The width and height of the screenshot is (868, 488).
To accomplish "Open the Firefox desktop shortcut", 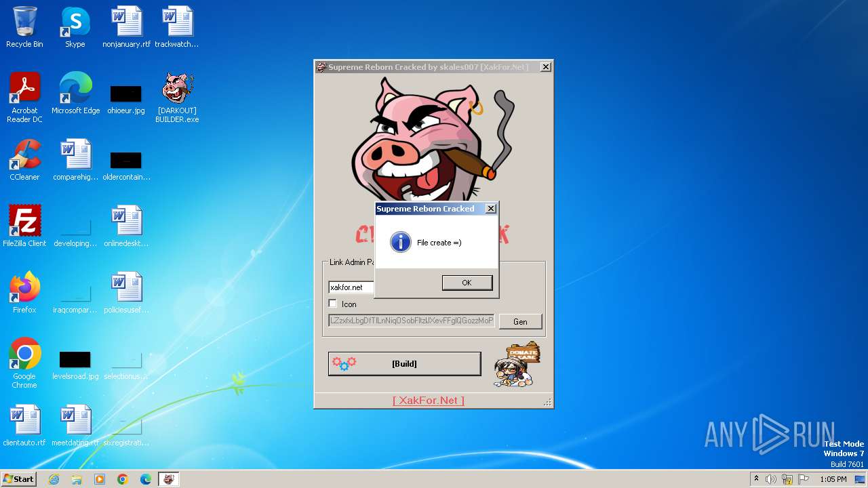I will click(24, 293).
